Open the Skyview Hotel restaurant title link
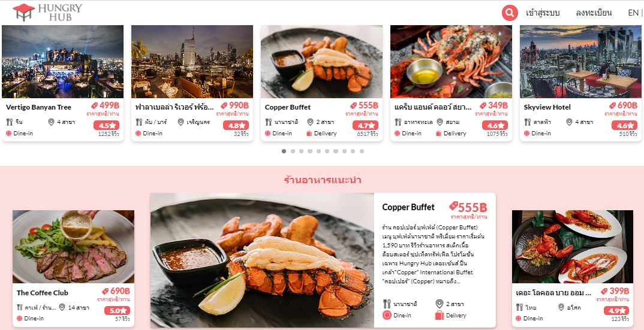Viewport: 644px width, 330px height. [547, 107]
